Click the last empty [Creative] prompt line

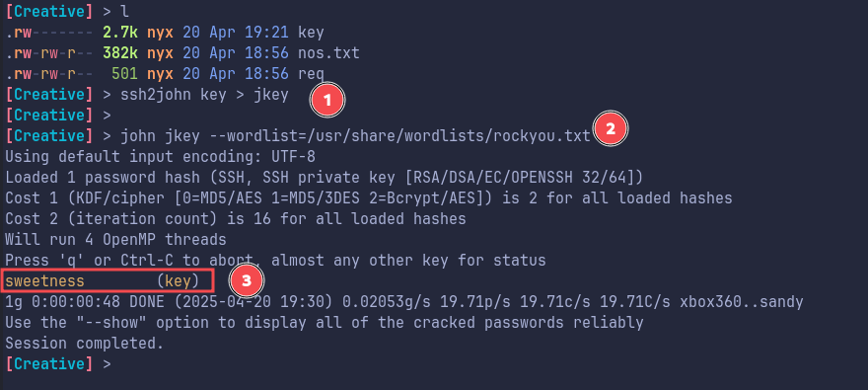point(58,364)
